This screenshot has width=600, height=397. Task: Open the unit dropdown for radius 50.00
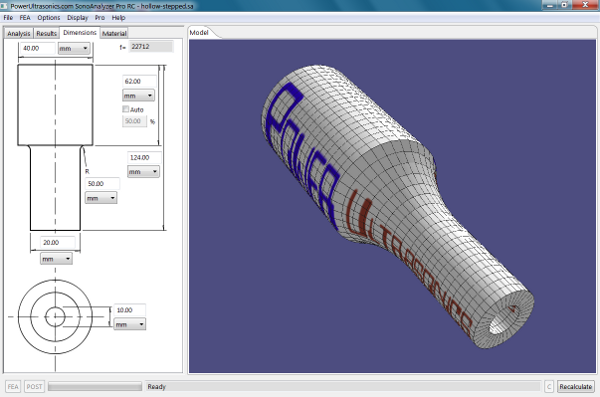click(101, 198)
